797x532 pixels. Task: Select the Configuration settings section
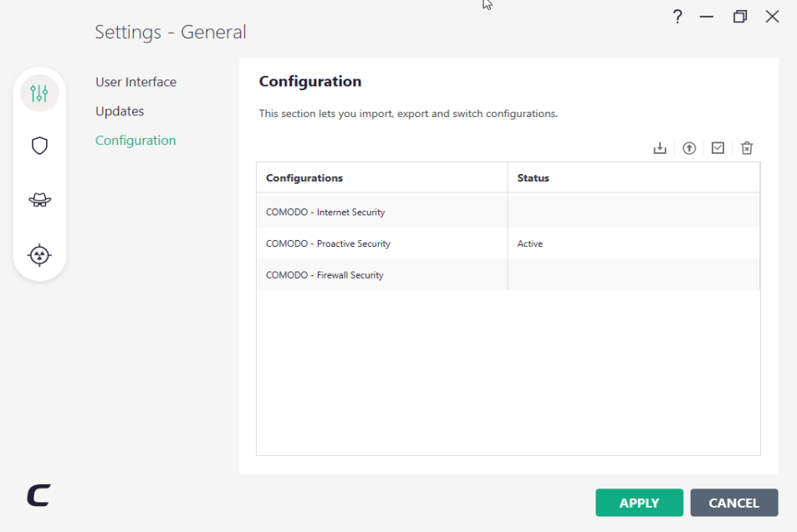(x=135, y=141)
